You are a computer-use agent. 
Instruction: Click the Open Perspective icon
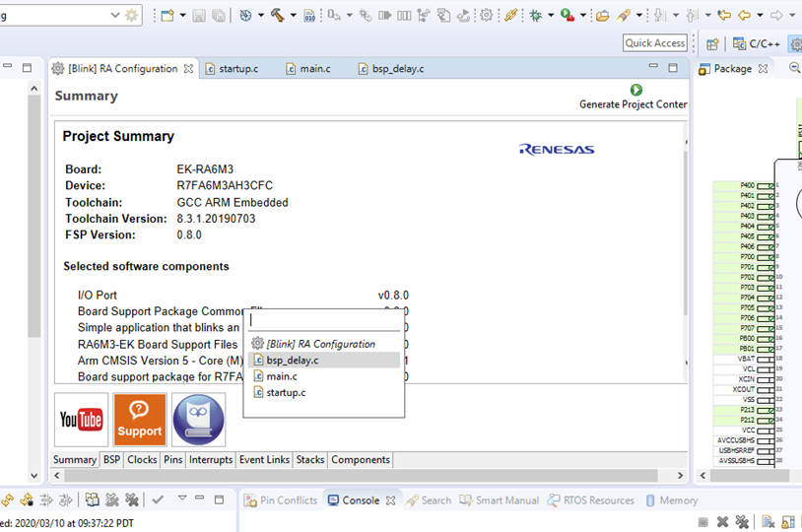pos(711,43)
